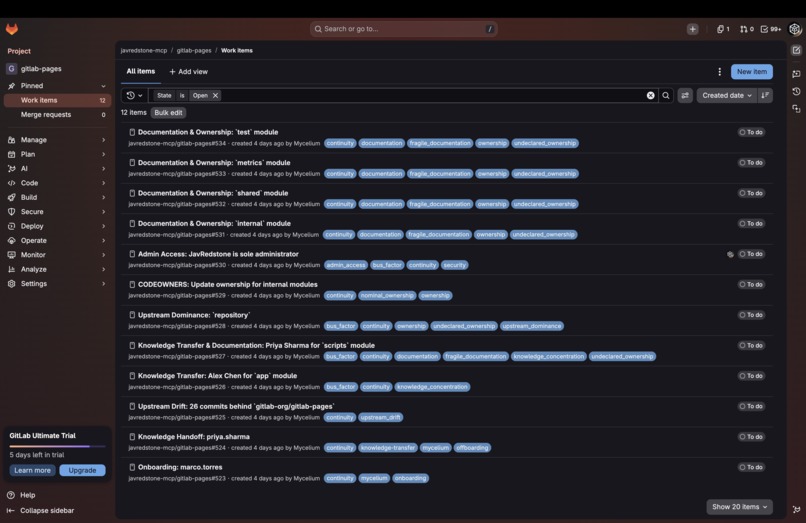Viewport: 806px width, 523px height.
Task: Click assignee avatar on Admin Access item
Action: coord(730,254)
